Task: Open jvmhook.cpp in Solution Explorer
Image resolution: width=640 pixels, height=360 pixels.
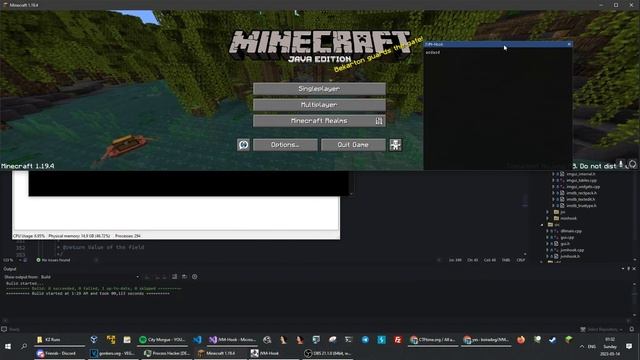Action: (572, 250)
